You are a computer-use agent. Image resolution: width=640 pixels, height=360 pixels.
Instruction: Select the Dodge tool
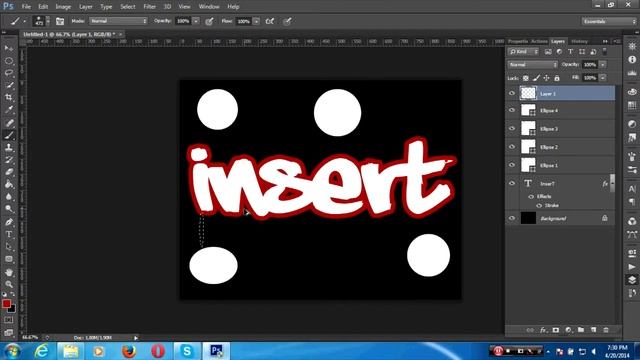pos(9,209)
